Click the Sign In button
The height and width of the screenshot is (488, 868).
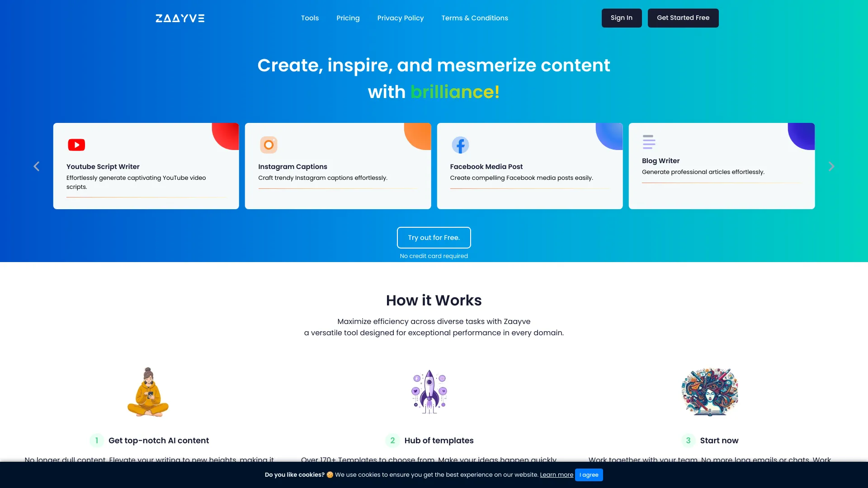[x=621, y=18]
